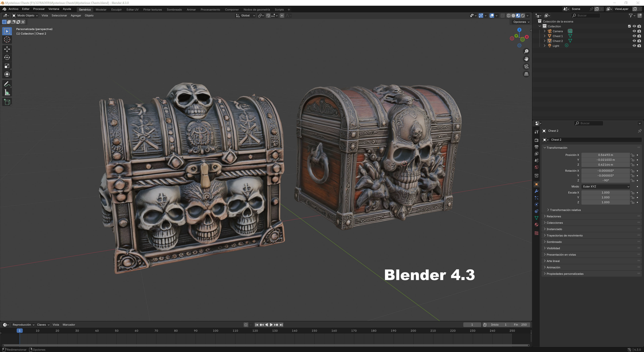Expand the Chest 1 tree item

545,36
